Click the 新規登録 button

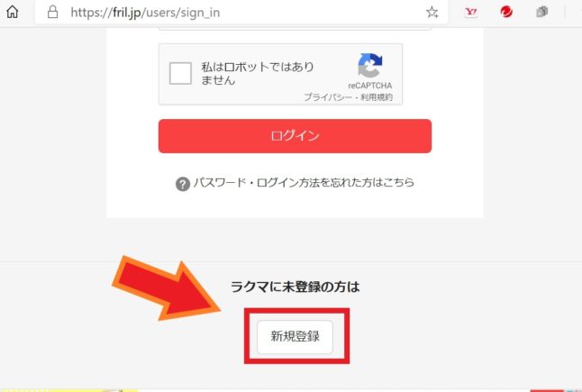coord(296,336)
